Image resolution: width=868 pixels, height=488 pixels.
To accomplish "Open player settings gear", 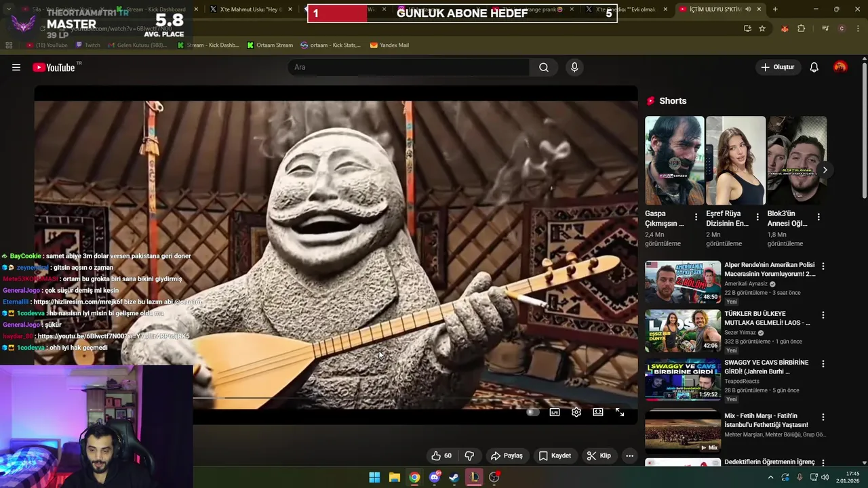I will tap(576, 412).
